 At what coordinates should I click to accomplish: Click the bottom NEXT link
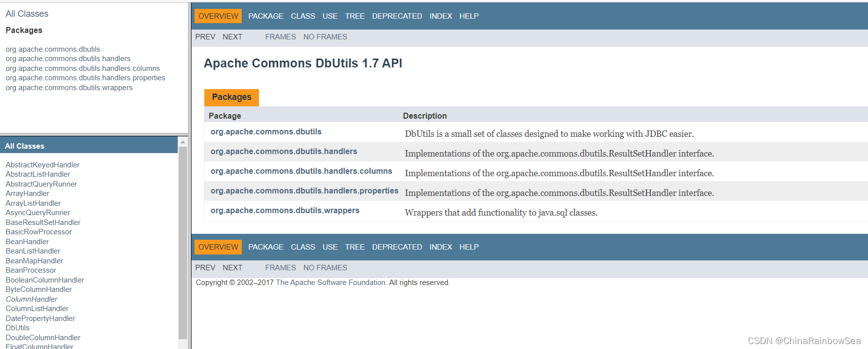point(232,268)
